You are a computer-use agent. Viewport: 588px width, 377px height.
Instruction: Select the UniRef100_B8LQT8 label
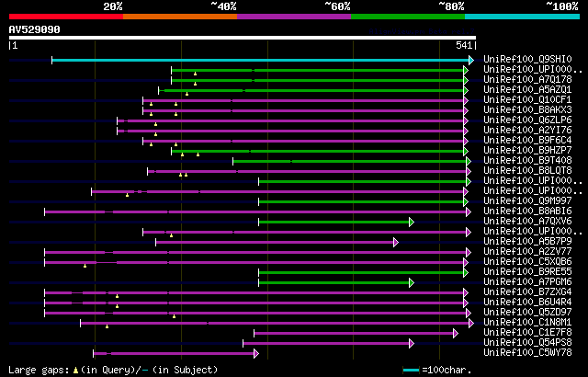(x=527, y=171)
